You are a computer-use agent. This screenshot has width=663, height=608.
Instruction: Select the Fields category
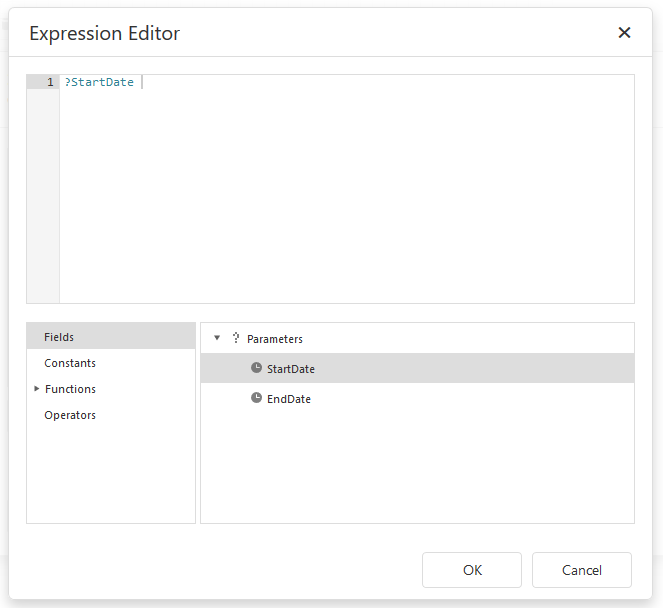coord(111,337)
